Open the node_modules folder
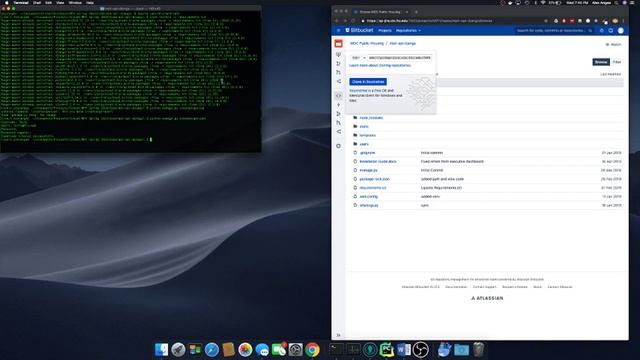Image resolution: width=640 pixels, height=360 pixels. [x=371, y=118]
